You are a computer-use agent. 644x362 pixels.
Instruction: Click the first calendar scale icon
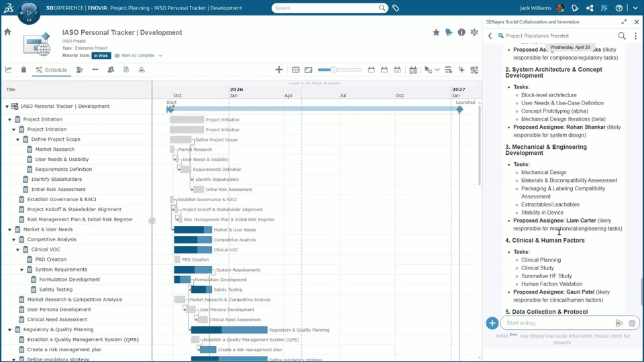[371, 70]
